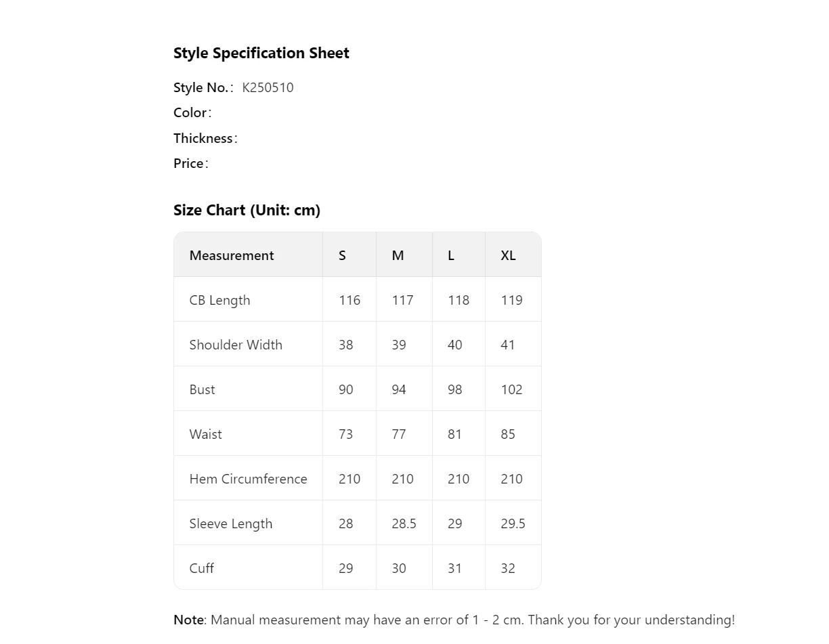
Task: Select the style number K250510
Action: (268, 88)
